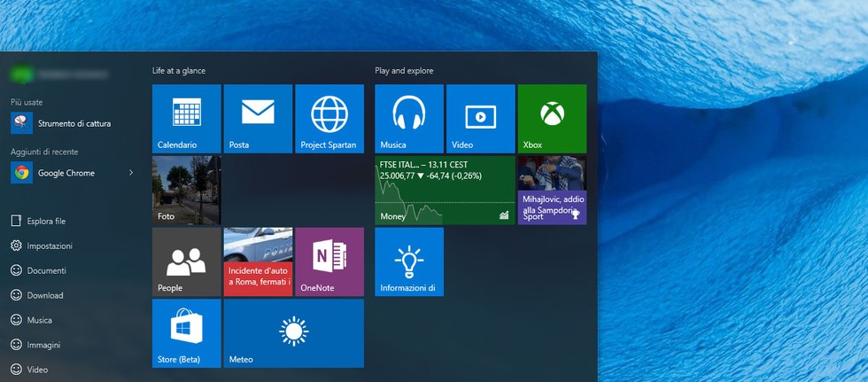Open the Informazioni di lightbulb tile

(x=409, y=261)
